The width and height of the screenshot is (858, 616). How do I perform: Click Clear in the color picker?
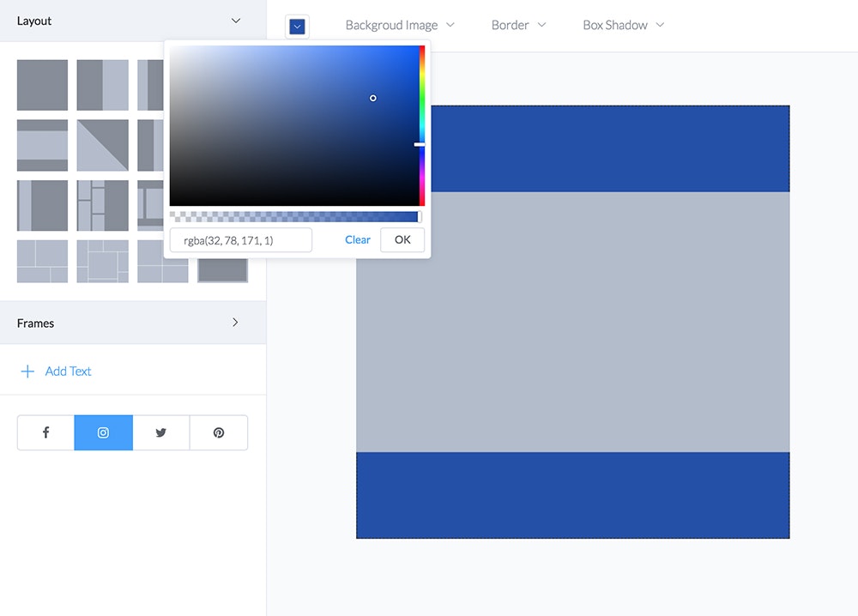(x=357, y=239)
